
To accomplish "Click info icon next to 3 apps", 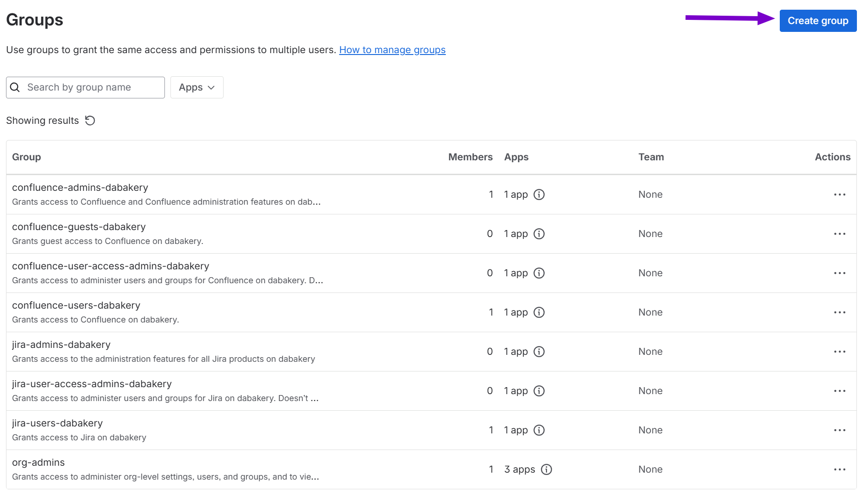I will 546,469.
